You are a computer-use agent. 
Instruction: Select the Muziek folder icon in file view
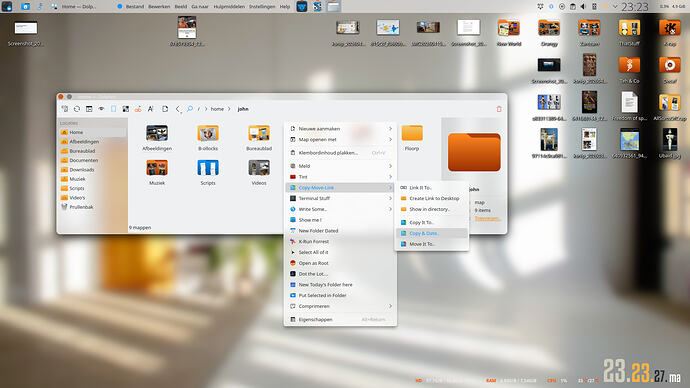pyautogui.click(x=157, y=168)
